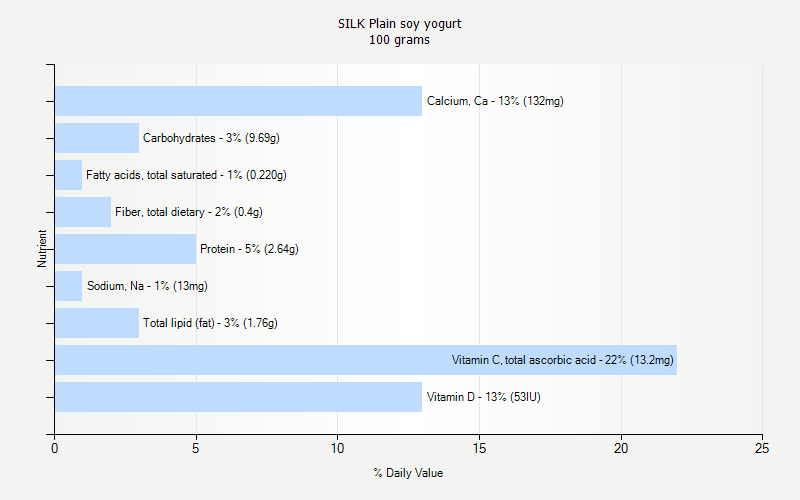Click the 'Nutrient' vertical axis title
800x500 pixels.
click(x=42, y=248)
